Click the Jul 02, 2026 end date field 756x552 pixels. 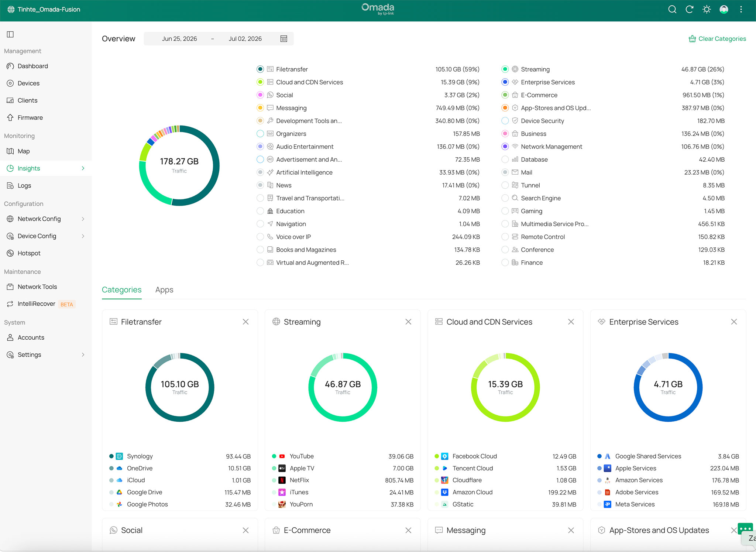(x=245, y=39)
